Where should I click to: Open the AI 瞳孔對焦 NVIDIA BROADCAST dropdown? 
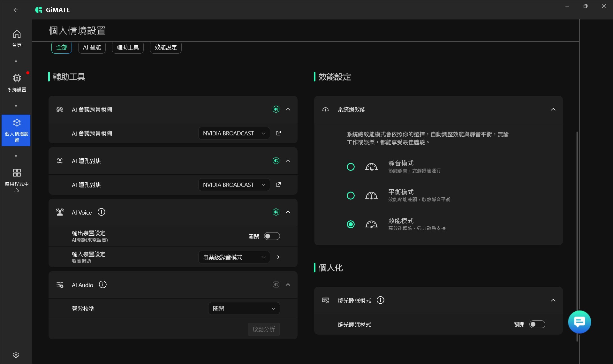coord(234,185)
